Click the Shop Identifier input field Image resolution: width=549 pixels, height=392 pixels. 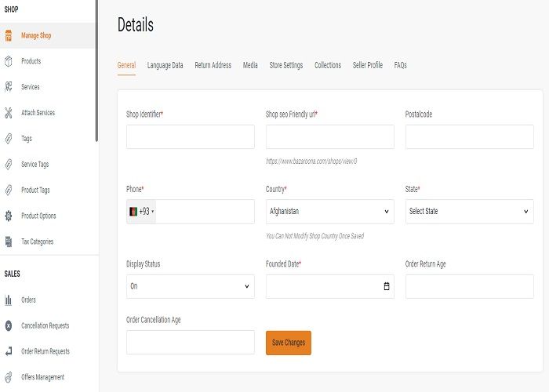pos(191,136)
